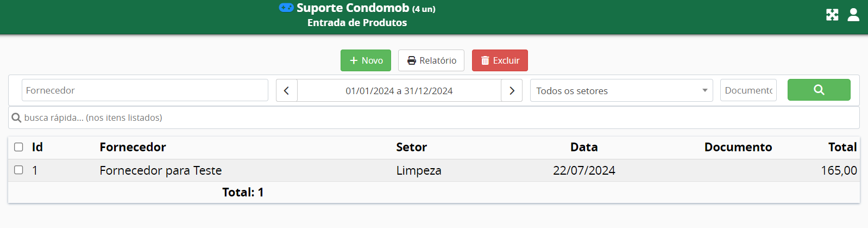Sort by the Fornecedor column header
Viewport: 868px width, 228px height.
tap(133, 147)
